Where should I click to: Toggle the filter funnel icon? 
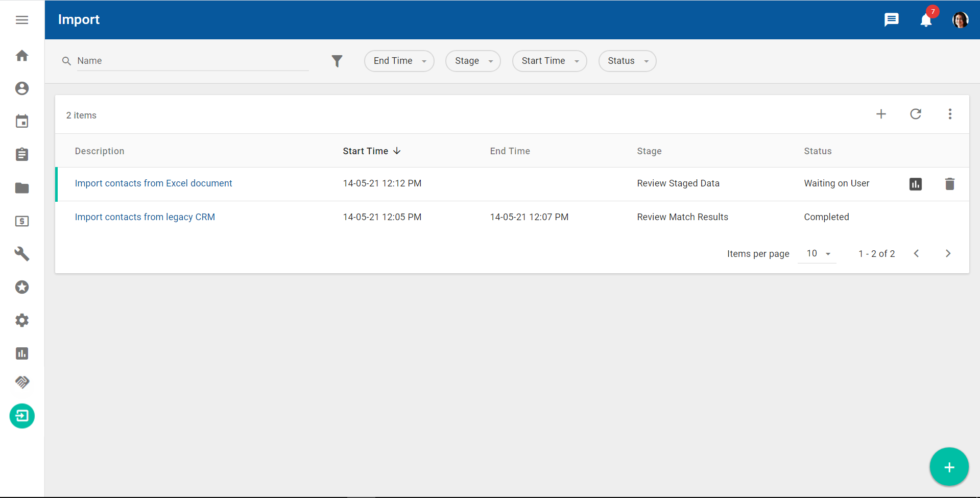(x=337, y=61)
